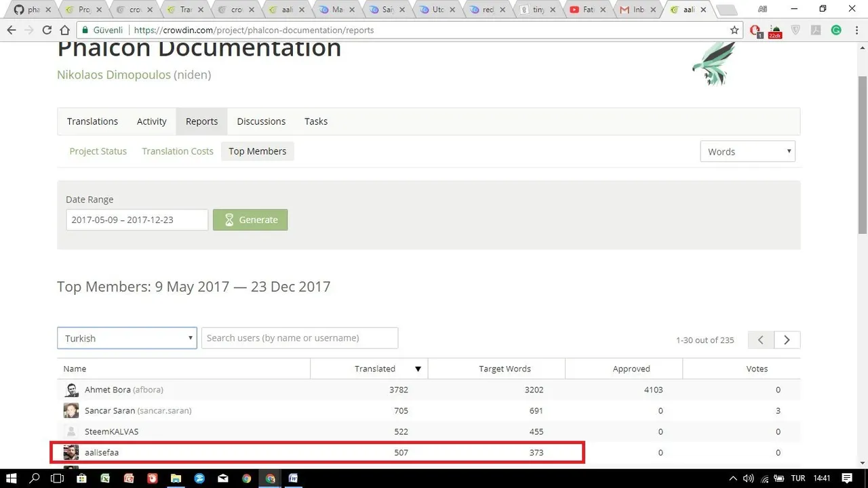This screenshot has width=868, height=488.
Task: Click the taskbar clock 14:41
Action: [x=822, y=479]
